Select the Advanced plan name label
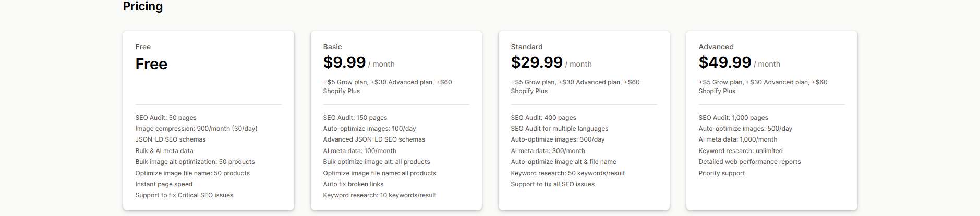 (x=716, y=47)
